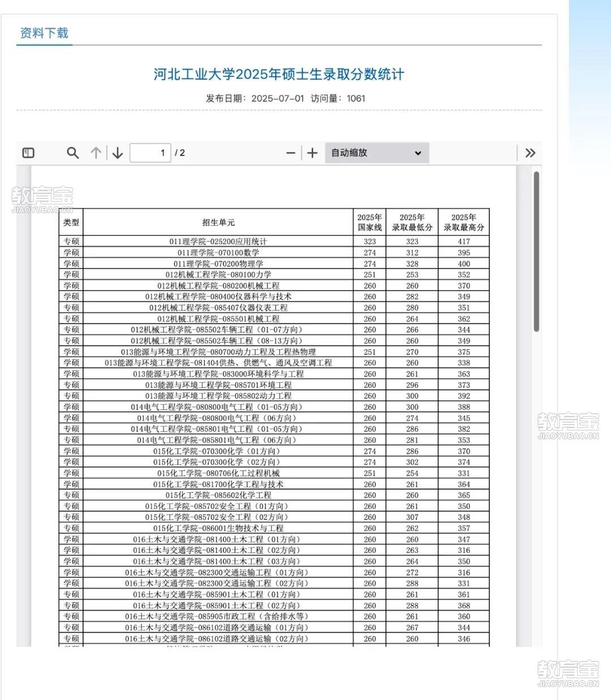Toggle the PDF sidebar panel
The height and width of the screenshot is (700, 611).
28,153
